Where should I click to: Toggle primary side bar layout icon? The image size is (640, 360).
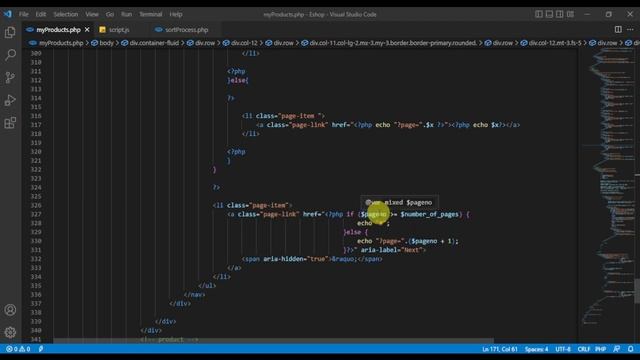click(x=539, y=14)
